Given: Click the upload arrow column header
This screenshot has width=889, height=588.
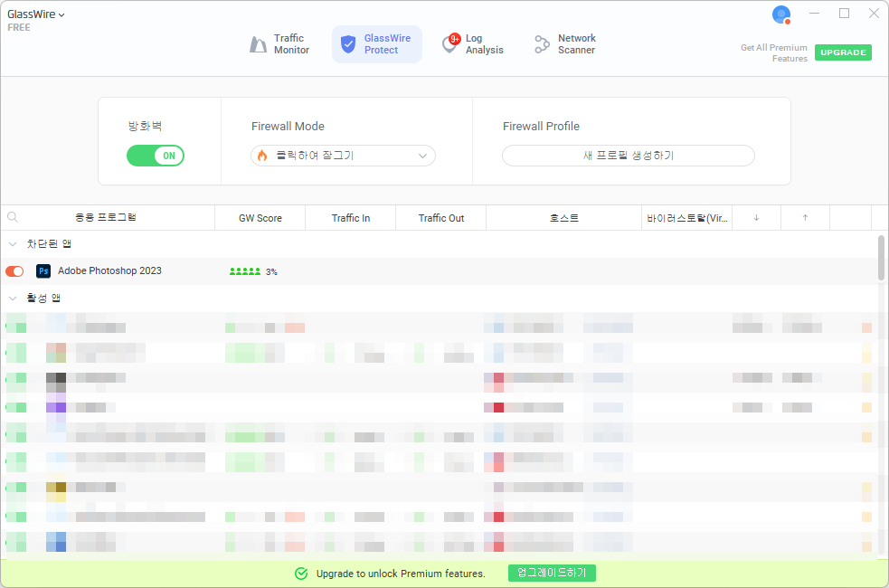Looking at the screenshot, I should pos(805,218).
